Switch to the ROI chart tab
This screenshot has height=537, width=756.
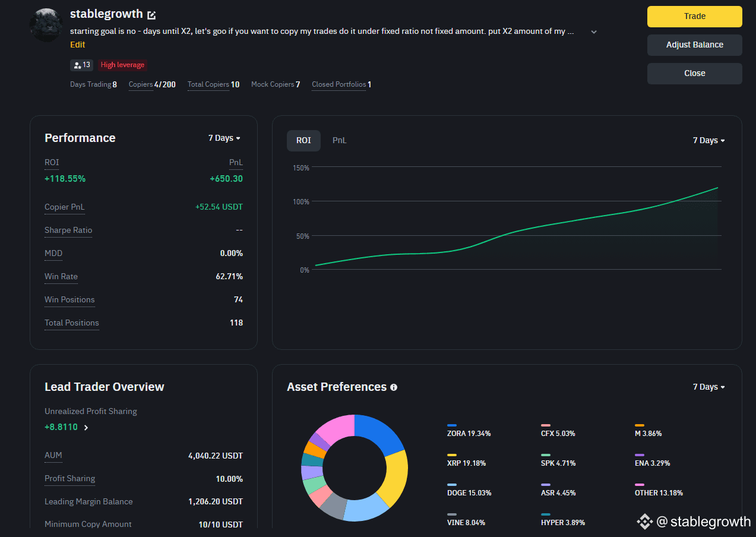(303, 141)
